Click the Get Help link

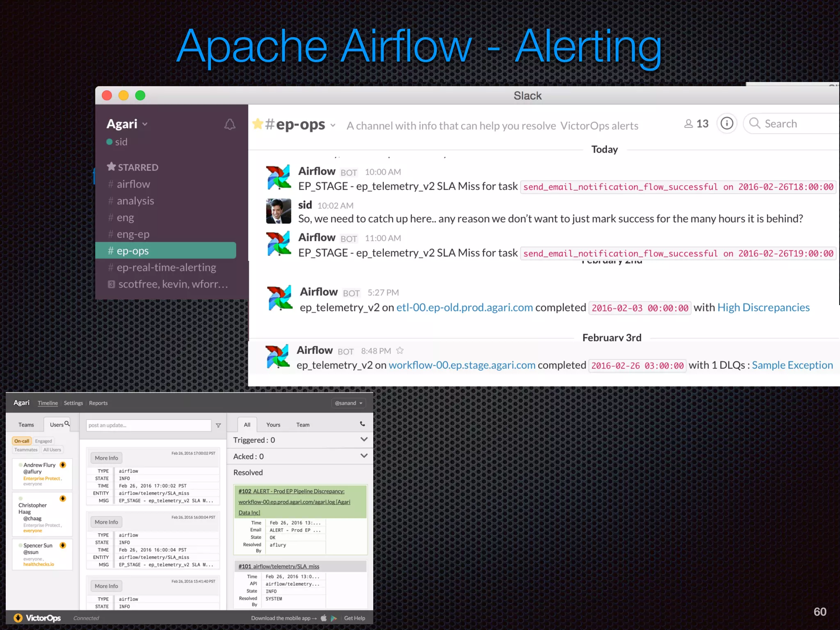[354, 618]
